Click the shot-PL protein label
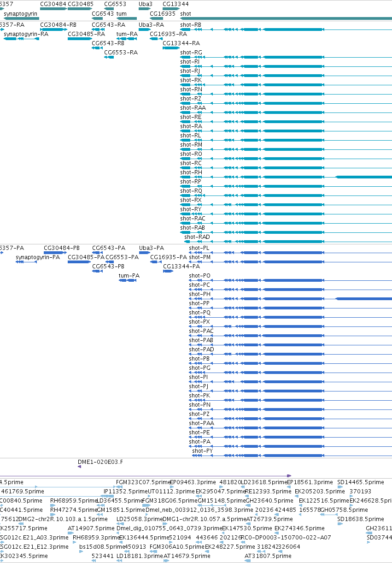The width and height of the screenshot is (392, 563). pos(199,248)
